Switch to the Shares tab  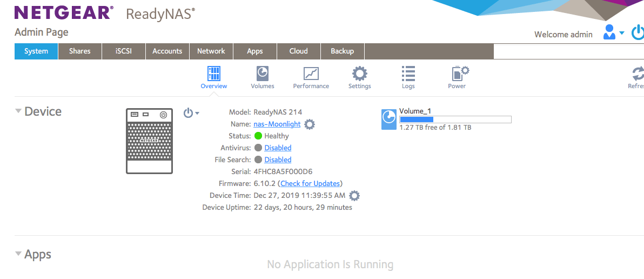pos(79,51)
